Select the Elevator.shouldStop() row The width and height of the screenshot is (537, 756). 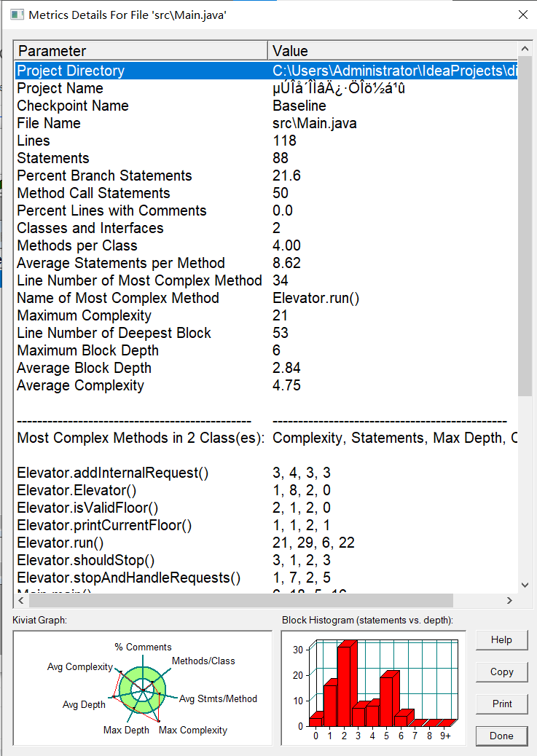266,560
